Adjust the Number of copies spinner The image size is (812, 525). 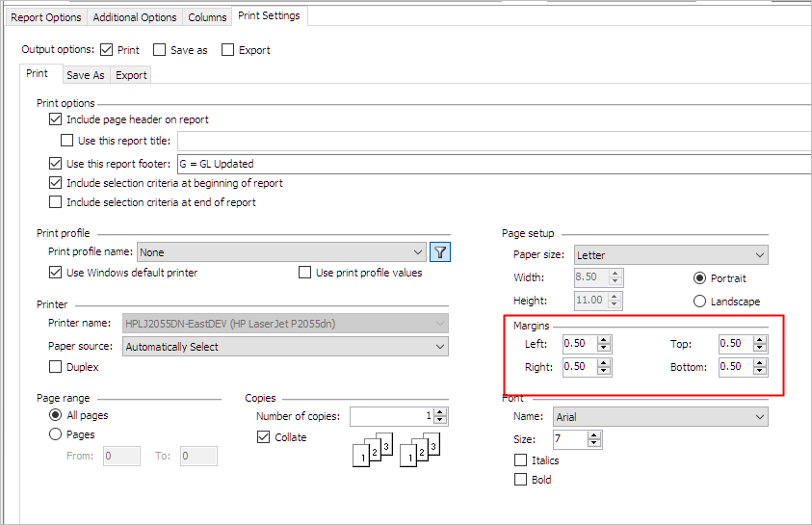pos(440,416)
